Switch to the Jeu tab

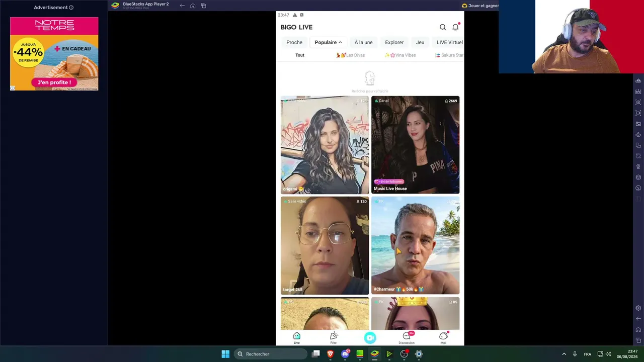click(x=420, y=42)
